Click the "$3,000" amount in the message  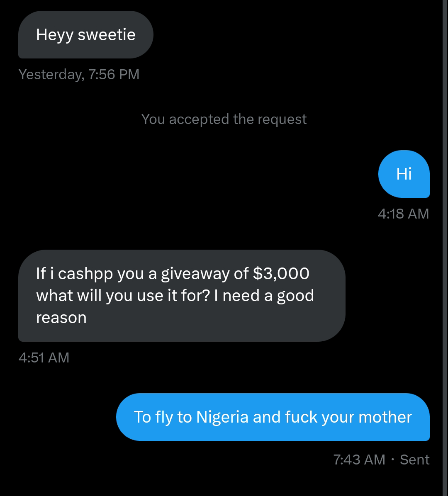click(281, 274)
